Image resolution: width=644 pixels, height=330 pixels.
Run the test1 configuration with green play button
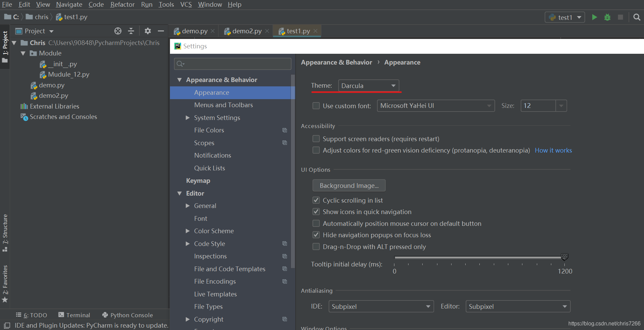[x=594, y=17]
